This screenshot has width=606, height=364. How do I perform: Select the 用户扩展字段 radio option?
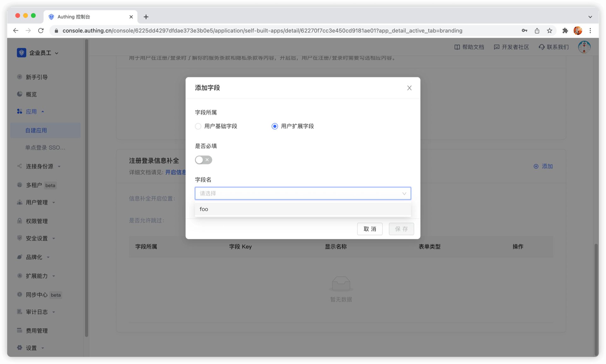275,126
